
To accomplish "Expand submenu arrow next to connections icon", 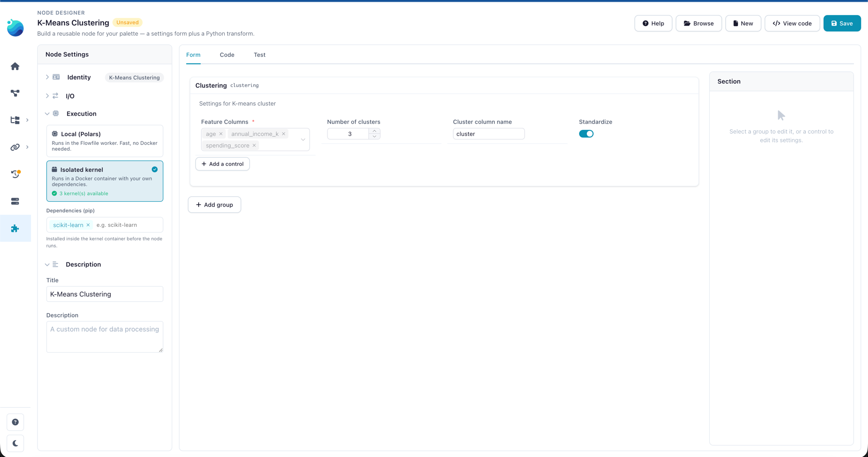I will tap(27, 147).
